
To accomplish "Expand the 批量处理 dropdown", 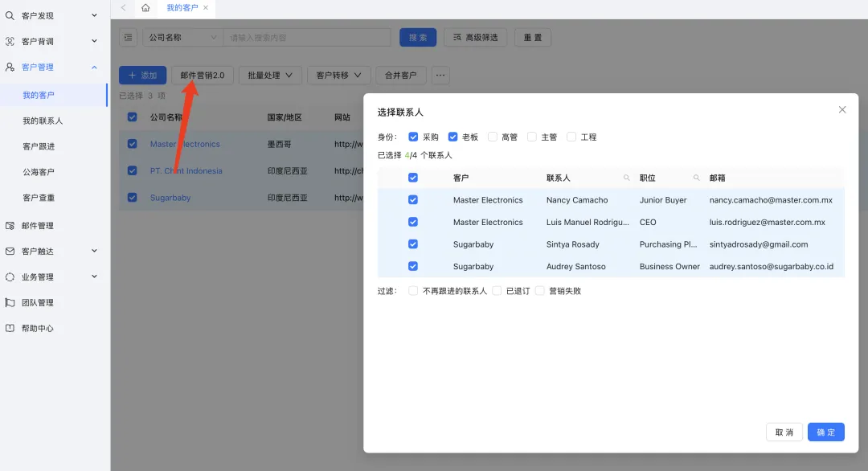I will coord(269,74).
